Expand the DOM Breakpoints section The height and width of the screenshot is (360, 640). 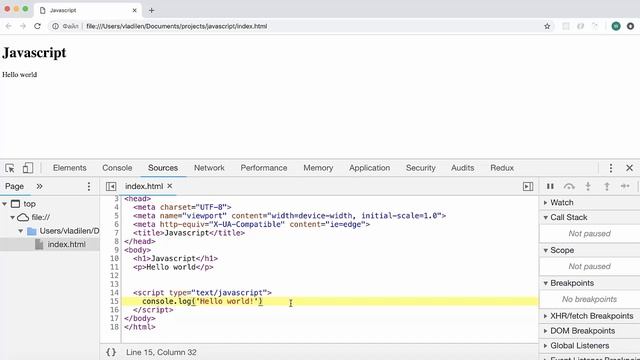tap(582, 331)
